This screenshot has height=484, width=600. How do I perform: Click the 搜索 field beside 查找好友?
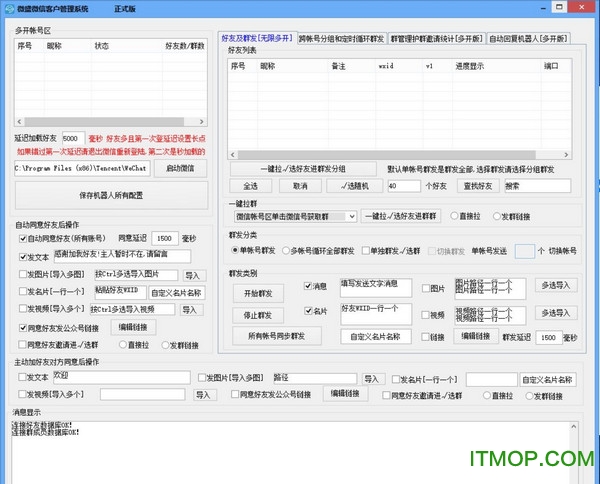[538, 186]
